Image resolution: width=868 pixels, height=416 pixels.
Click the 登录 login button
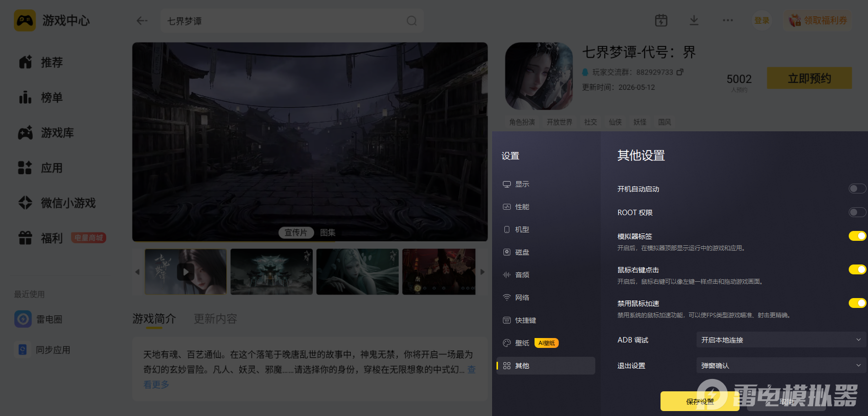point(762,20)
